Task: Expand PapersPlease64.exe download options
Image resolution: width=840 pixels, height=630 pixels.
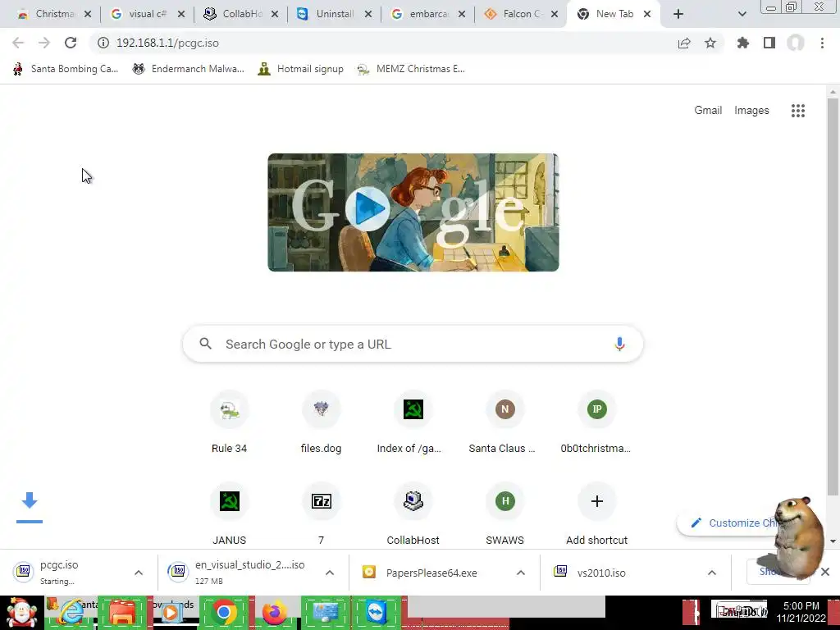Action: (521, 573)
